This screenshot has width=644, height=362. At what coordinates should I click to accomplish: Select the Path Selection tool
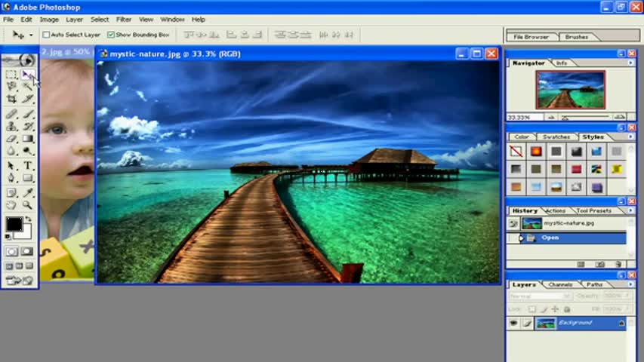click(x=11, y=165)
